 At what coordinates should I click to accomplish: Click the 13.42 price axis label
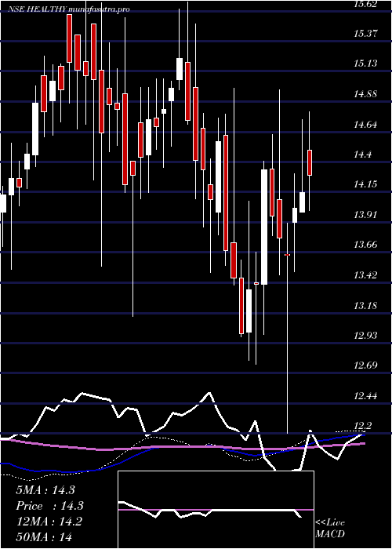(366, 275)
